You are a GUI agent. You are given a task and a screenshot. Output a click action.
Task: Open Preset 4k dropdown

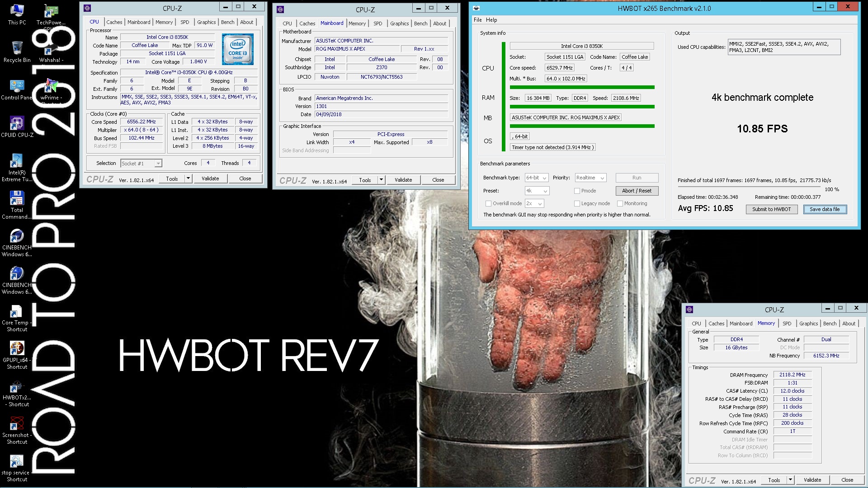pyautogui.click(x=537, y=191)
